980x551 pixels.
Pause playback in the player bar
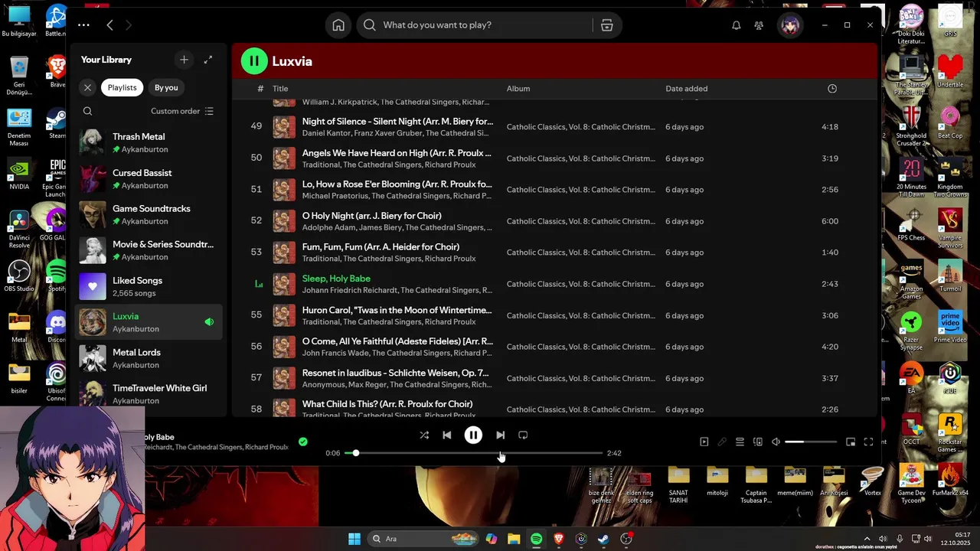click(x=473, y=435)
